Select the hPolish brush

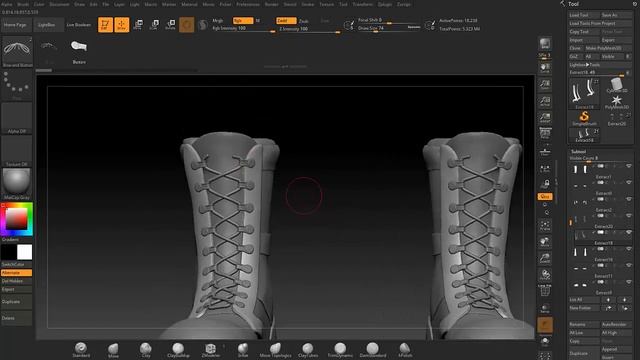(x=405, y=349)
